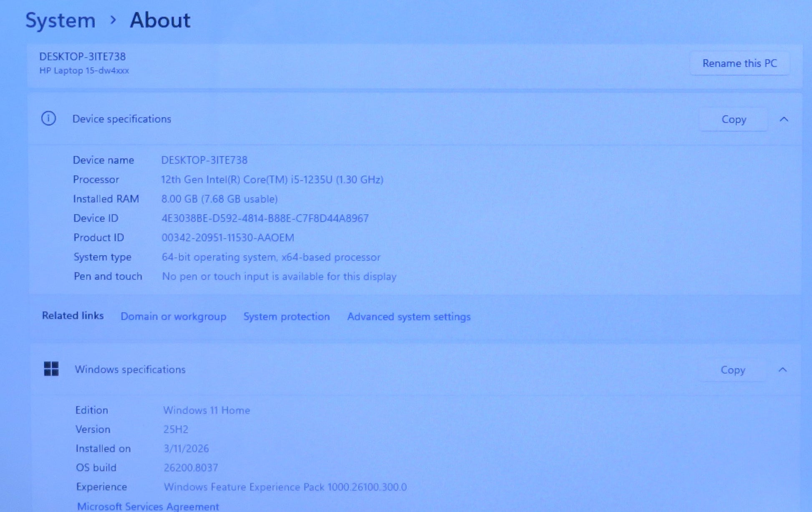Open Microsoft Services Agreement link
This screenshot has height=512, width=812.
pos(148,506)
